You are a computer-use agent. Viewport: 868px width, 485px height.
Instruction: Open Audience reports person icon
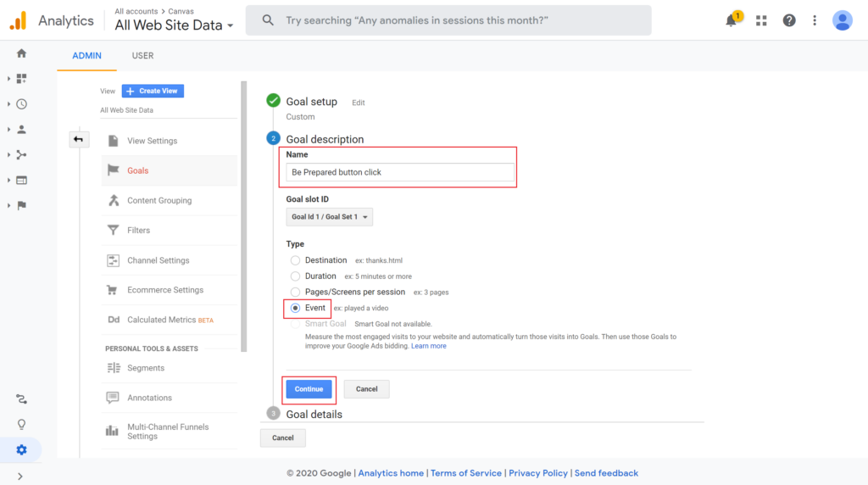pyautogui.click(x=21, y=130)
